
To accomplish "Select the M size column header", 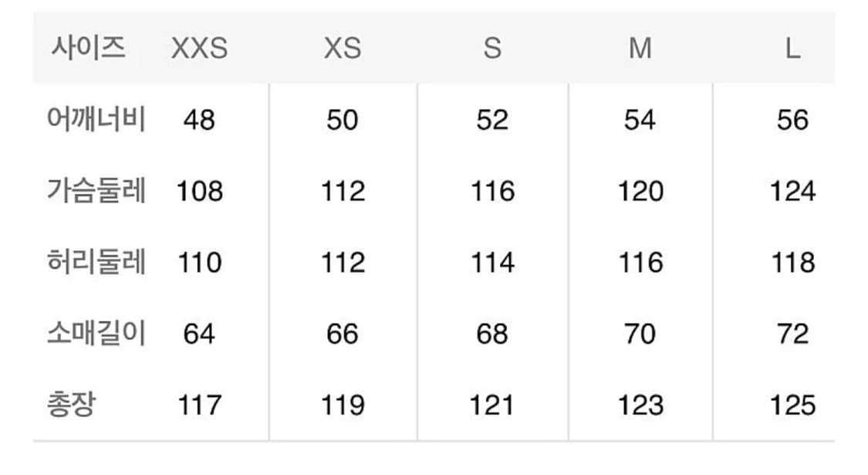I will [x=640, y=49].
